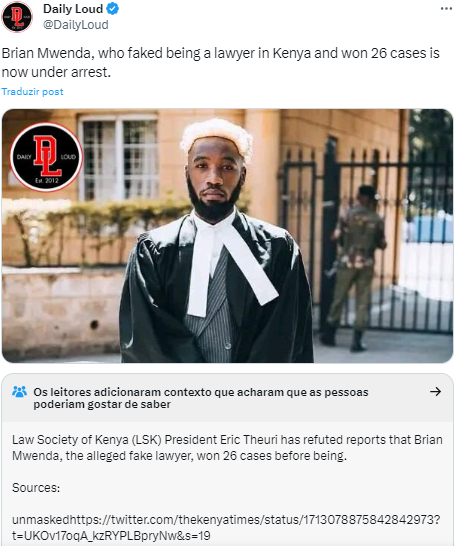
Task: Visit the @DailyLoud handle
Action: pyautogui.click(x=76, y=25)
